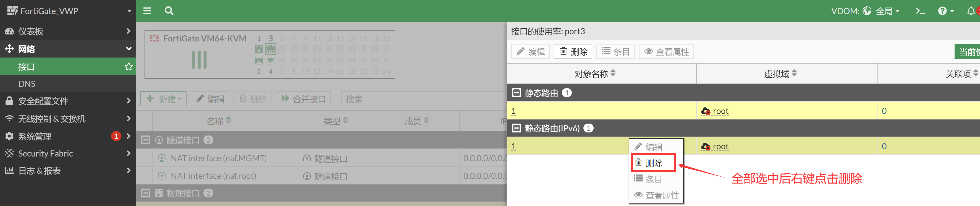Screen dimensions: 980x206
Task: Sort by 关联项 column header
Action: [962, 74]
